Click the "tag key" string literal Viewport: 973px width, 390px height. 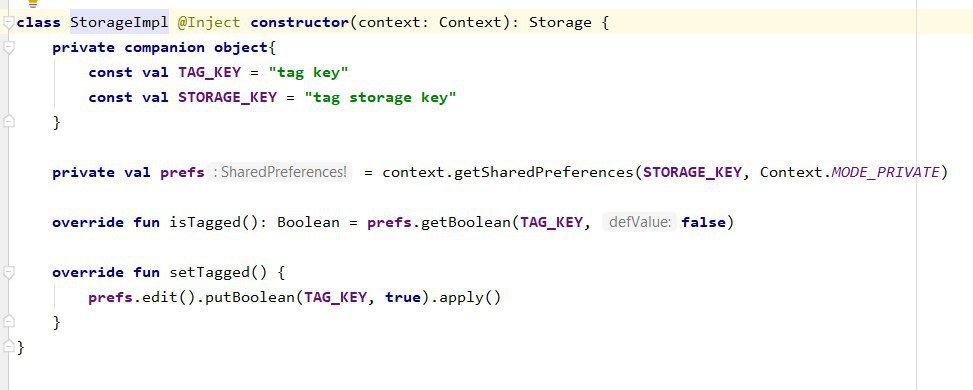[x=308, y=73]
